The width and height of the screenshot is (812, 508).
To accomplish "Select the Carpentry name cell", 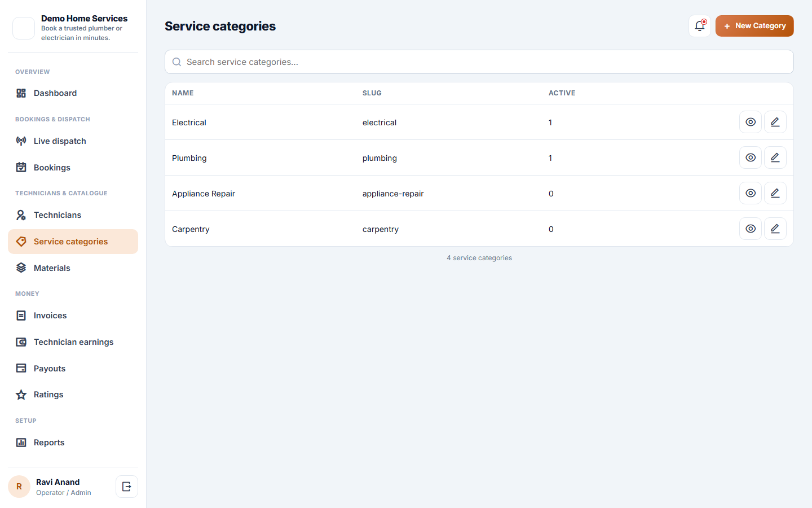I will click(191, 229).
